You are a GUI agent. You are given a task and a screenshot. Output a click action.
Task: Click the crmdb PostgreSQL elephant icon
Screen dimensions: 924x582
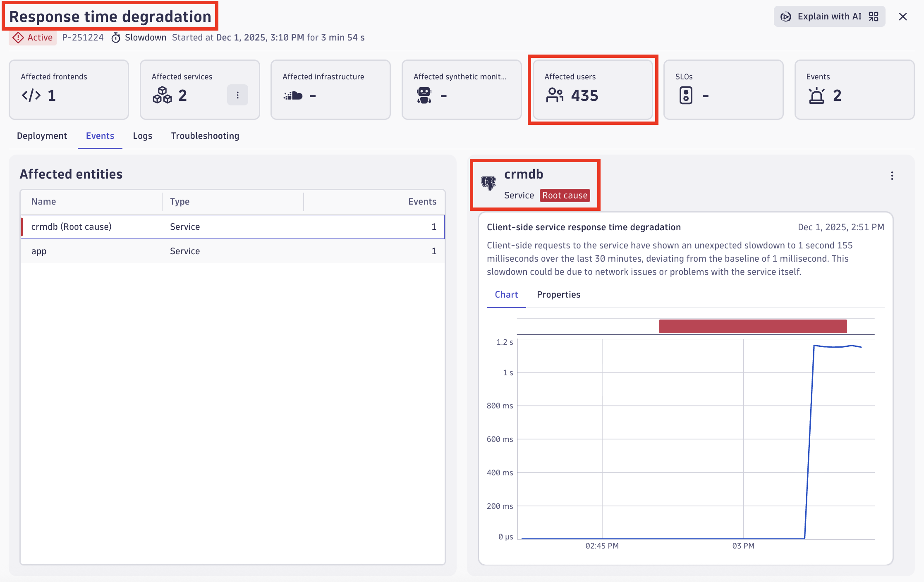click(488, 183)
